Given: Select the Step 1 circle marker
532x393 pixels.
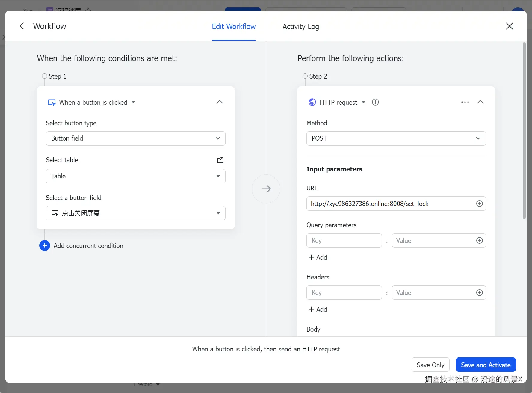Looking at the screenshot, I should pos(44,76).
